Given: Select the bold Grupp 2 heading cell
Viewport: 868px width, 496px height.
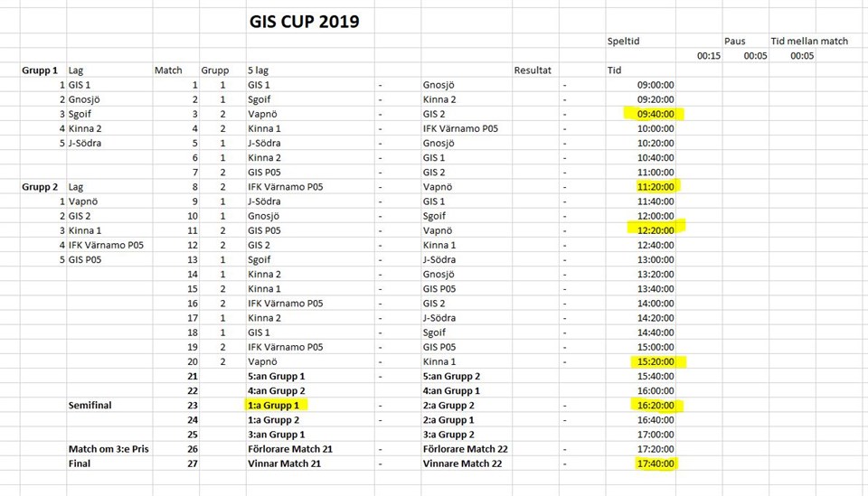Looking at the screenshot, I should tap(40, 186).
